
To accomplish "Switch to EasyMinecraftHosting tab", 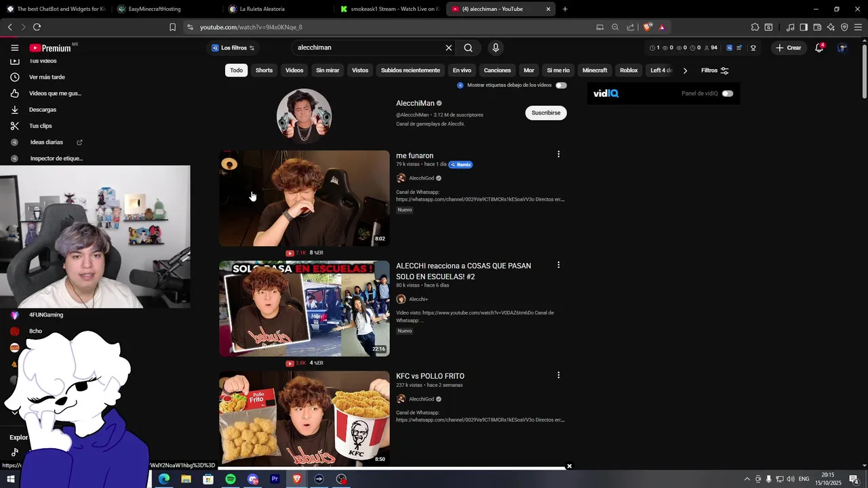I will coord(165,9).
